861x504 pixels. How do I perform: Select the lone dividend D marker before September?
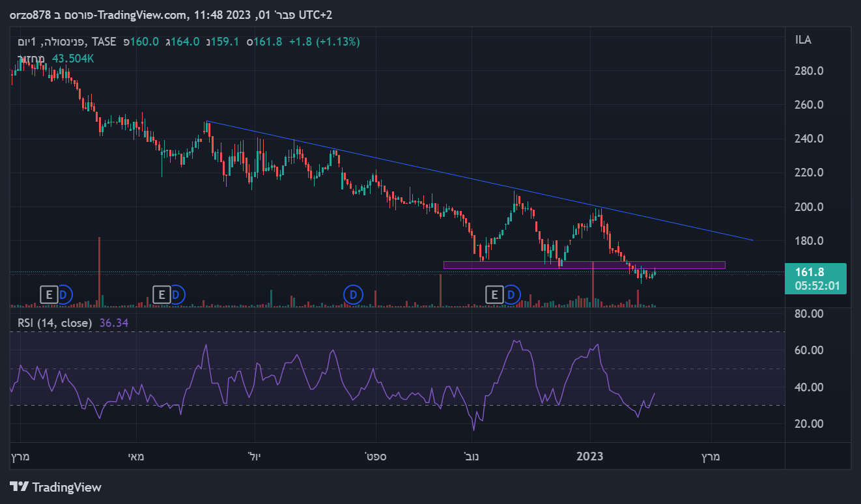[x=352, y=295]
